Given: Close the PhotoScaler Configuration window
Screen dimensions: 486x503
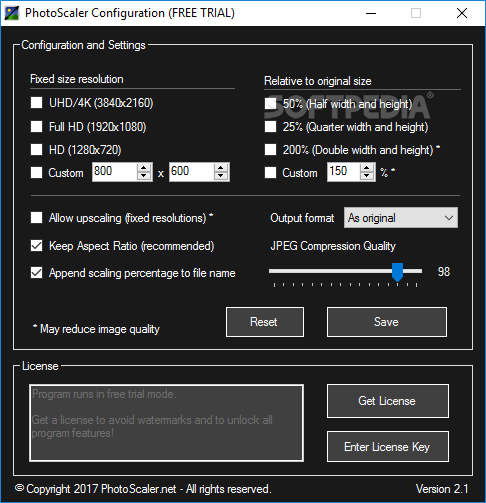Looking at the screenshot, I should (462, 13).
